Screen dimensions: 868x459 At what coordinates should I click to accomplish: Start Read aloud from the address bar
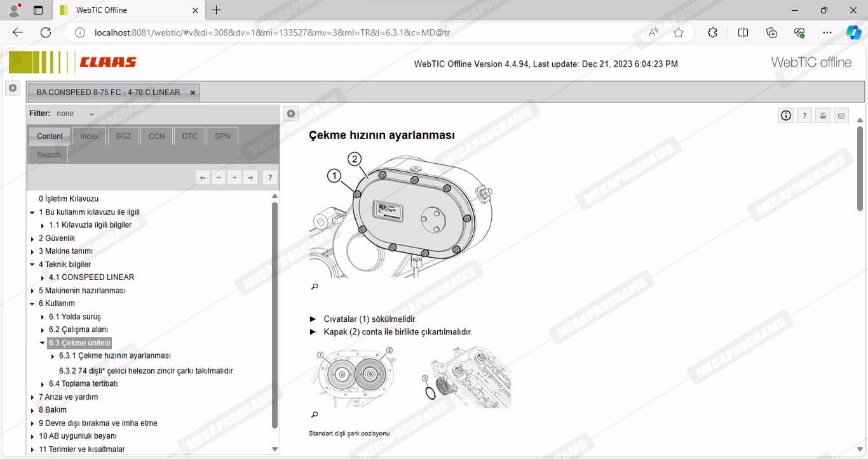(653, 32)
